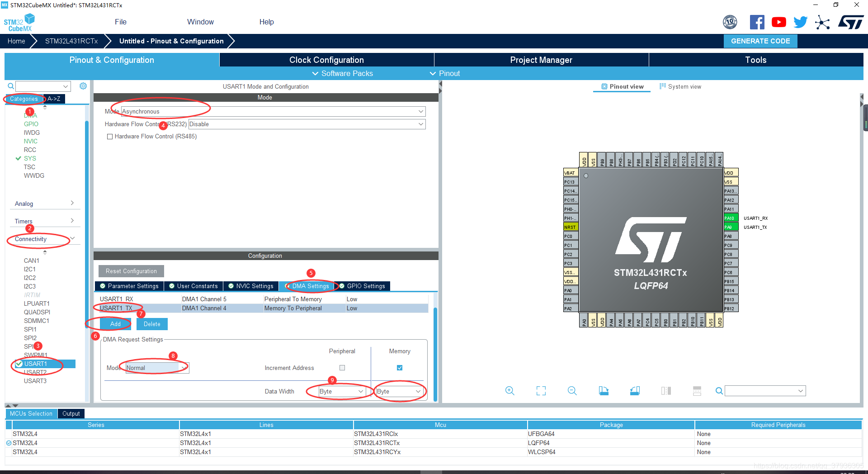The width and height of the screenshot is (868, 474).
Task: Toggle horizontal split view icon
Action: point(697,391)
